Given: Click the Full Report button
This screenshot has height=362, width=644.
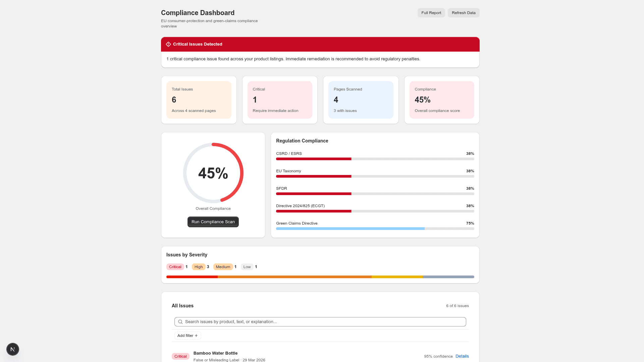Looking at the screenshot, I should [431, 12].
